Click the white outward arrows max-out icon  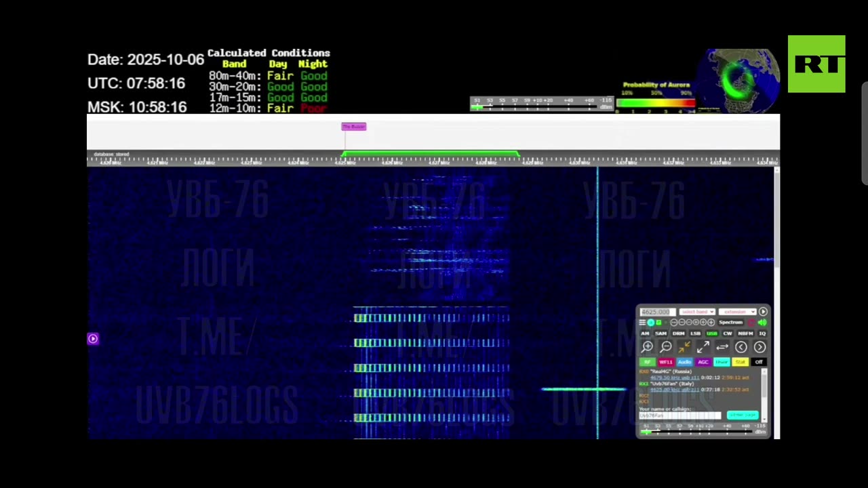pos(703,347)
